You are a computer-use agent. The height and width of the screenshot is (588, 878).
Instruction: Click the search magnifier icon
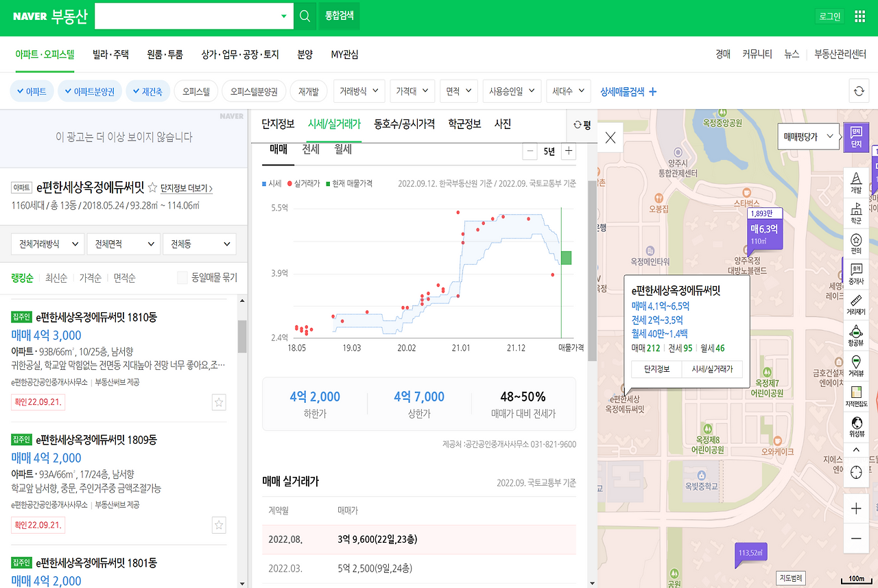click(x=305, y=16)
